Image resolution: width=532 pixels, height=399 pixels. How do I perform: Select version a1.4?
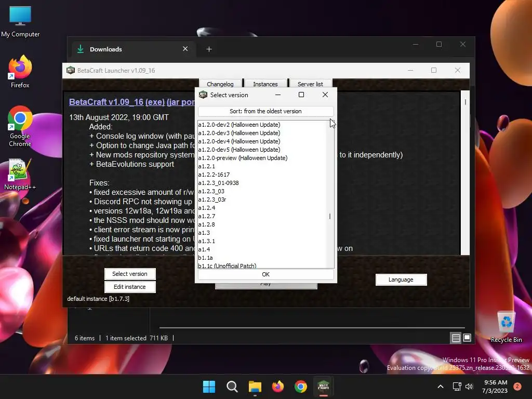point(262,249)
